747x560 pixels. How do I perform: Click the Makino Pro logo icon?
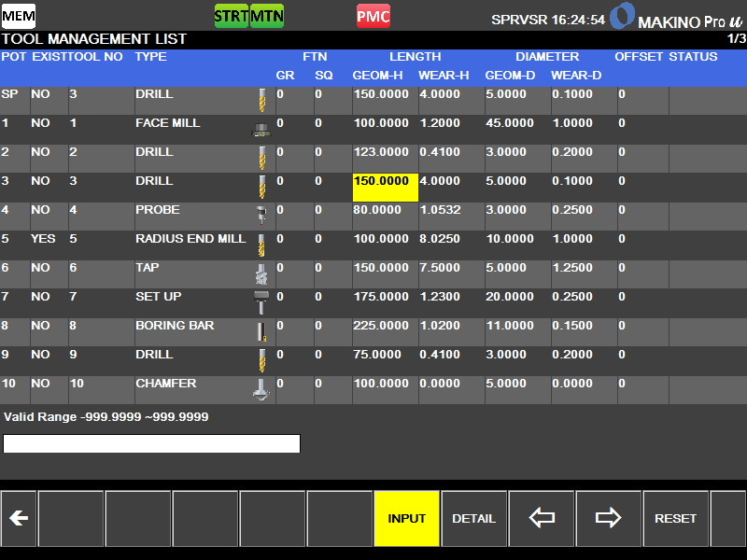623,16
